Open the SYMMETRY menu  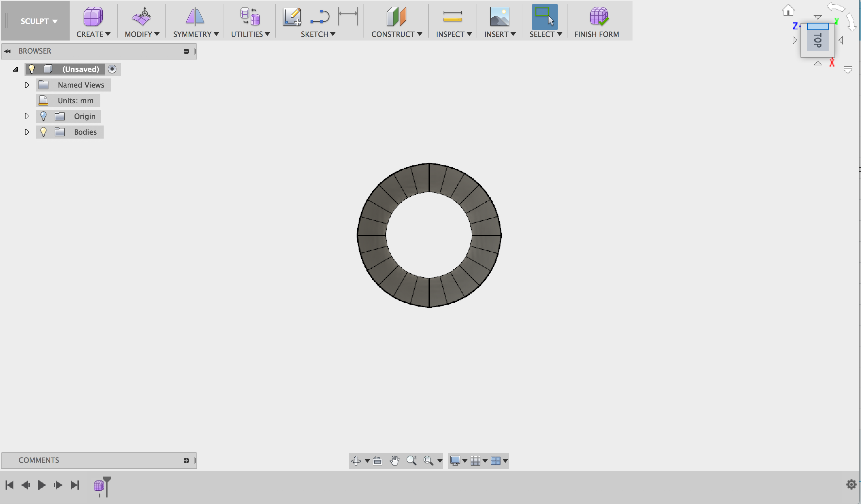pos(196,34)
